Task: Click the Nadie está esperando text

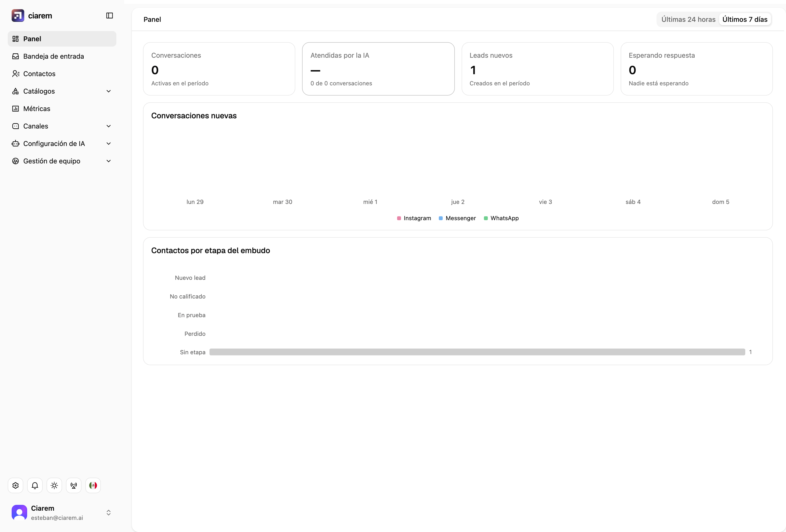Action: (658, 83)
